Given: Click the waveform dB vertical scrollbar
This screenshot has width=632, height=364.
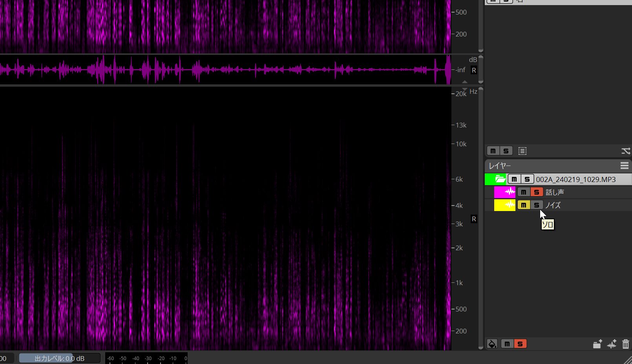Looking at the screenshot, I should coord(481,70).
